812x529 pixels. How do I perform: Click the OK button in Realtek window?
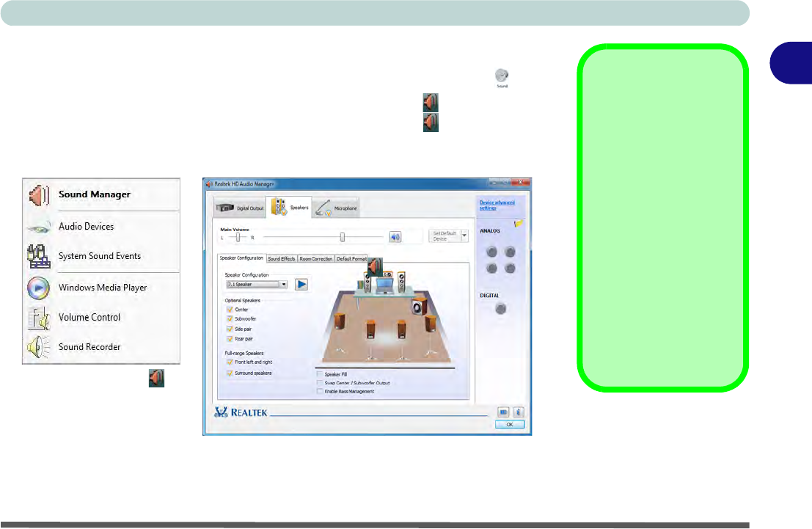[510, 424]
